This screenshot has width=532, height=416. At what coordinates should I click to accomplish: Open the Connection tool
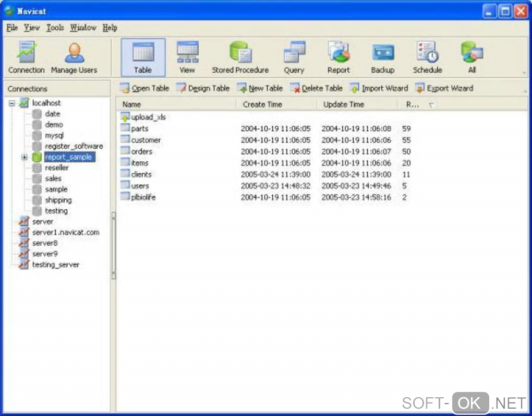[x=27, y=57]
